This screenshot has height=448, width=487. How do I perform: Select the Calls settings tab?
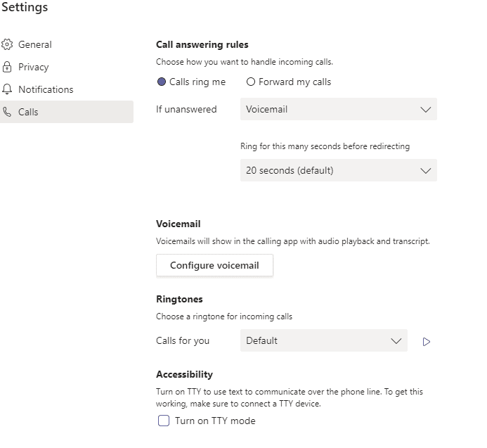[x=28, y=112]
